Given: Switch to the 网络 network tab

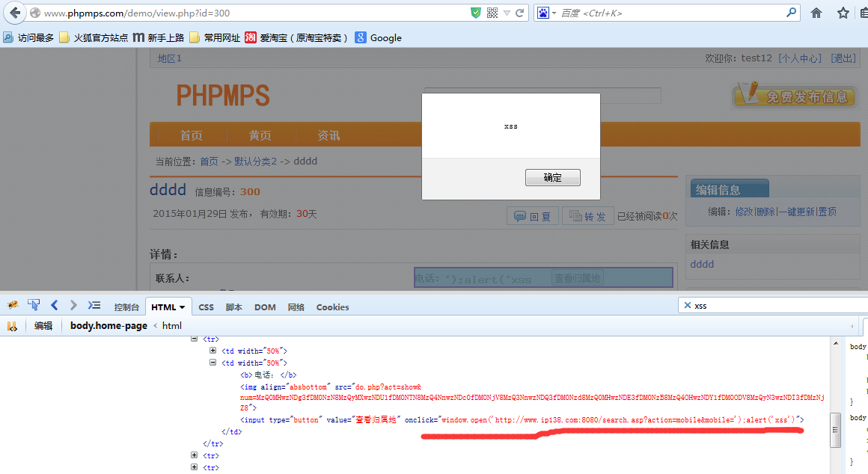Looking at the screenshot, I should [x=296, y=307].
